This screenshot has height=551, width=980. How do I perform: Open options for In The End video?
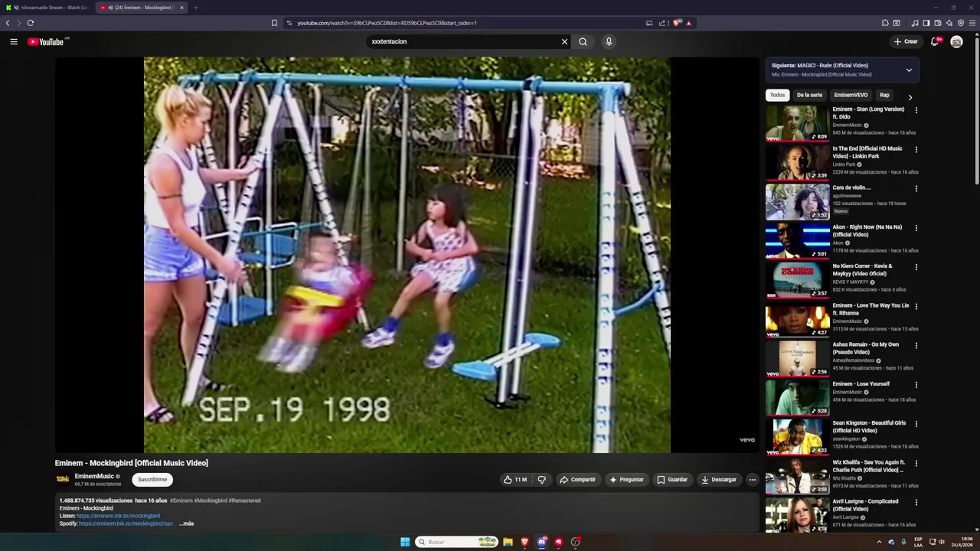coord(916,149)
